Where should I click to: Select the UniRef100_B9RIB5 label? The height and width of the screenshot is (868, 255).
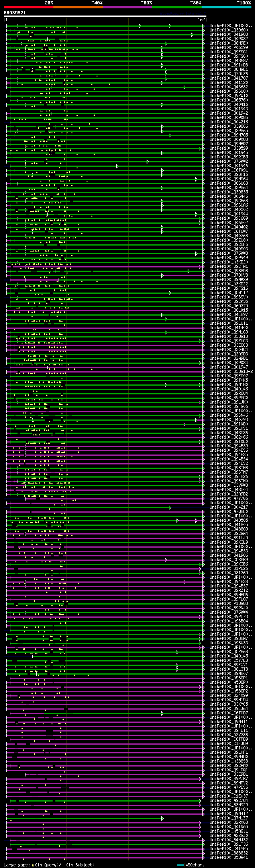click(x=229, y=157)
